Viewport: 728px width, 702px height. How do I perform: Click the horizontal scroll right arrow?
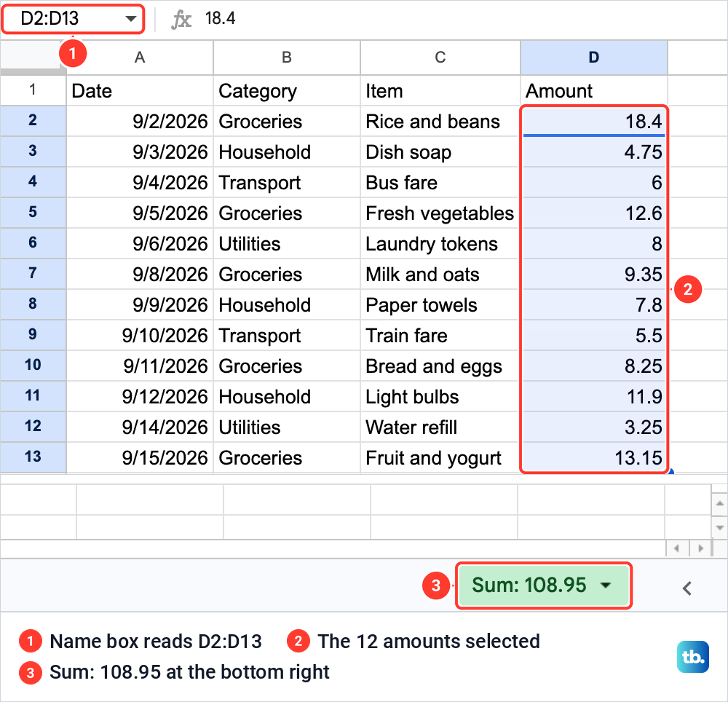700,548
